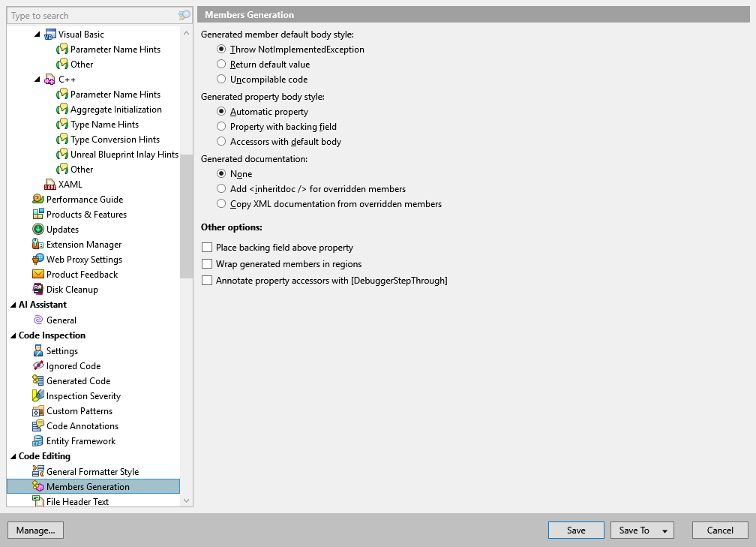This screenshot has width=756, height=547.
Task: Click the search magnifier icon
Action: coord(184,16)
